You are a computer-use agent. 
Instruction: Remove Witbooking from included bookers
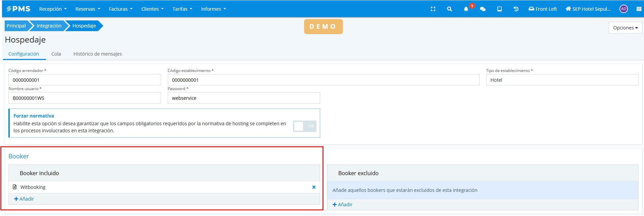(x=314, y=187)
